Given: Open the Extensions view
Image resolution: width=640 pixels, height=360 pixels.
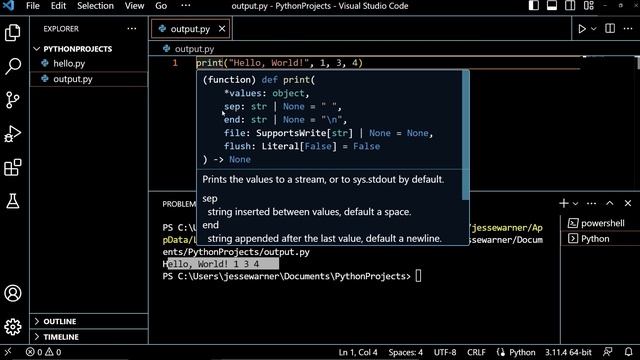Looking at the screenshot, I should tap(13, 167).
